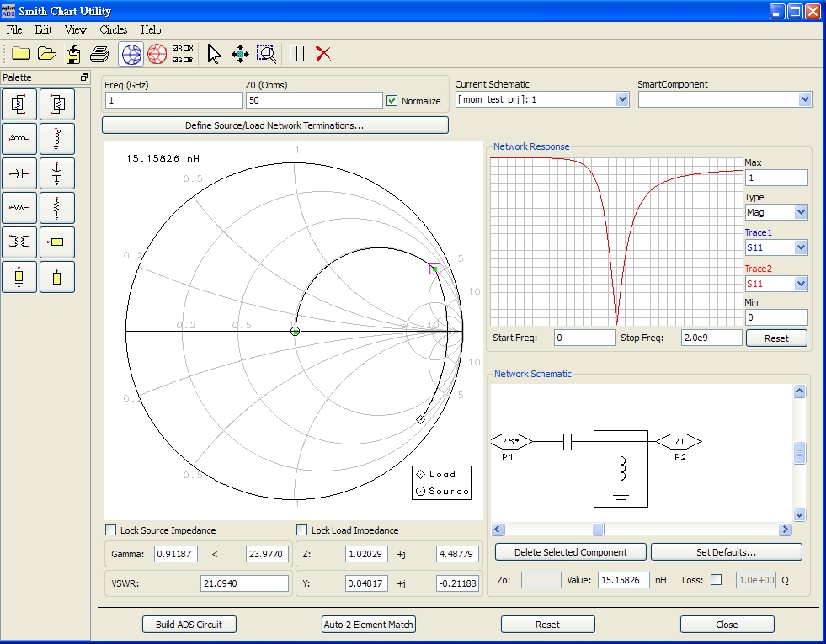This screenshot has width=826, height=644.
Task: Open a saved Smith chart file
Action: [47, 53]
